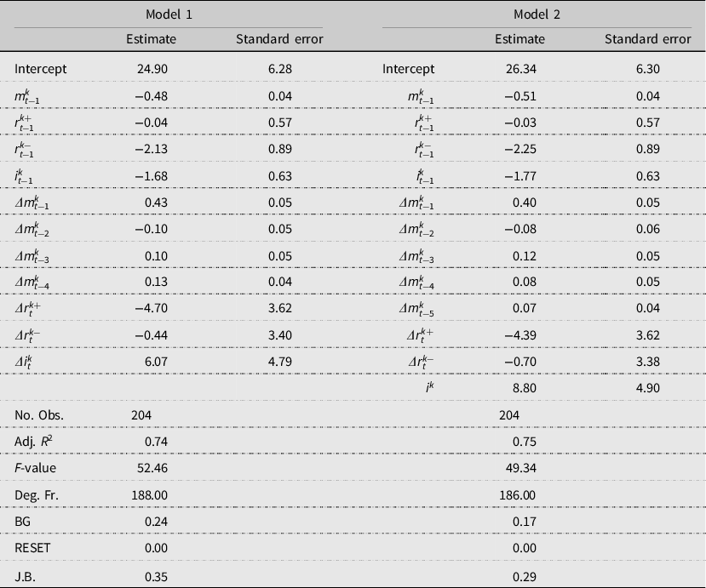The width and height of the screenshot is (706, 588).
Task: Select Model 1 intercept estimate 24.90
Action: pos(152,69)
